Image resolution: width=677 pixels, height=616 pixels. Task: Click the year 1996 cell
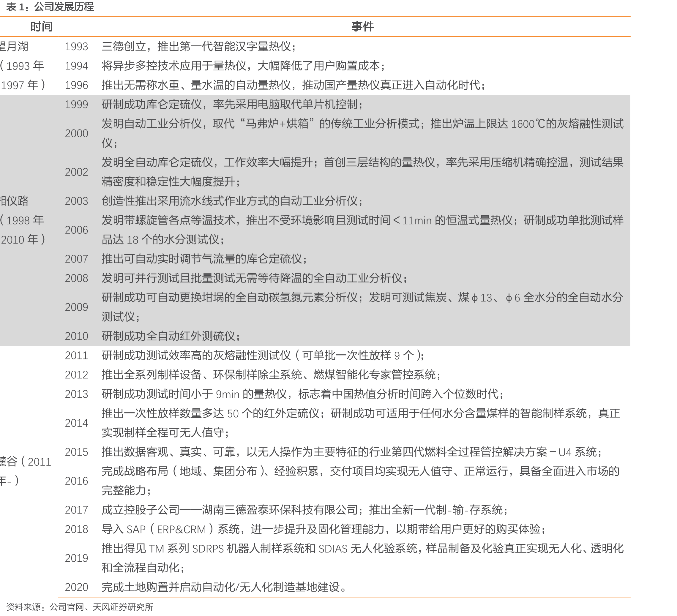(x=77, y=85)
